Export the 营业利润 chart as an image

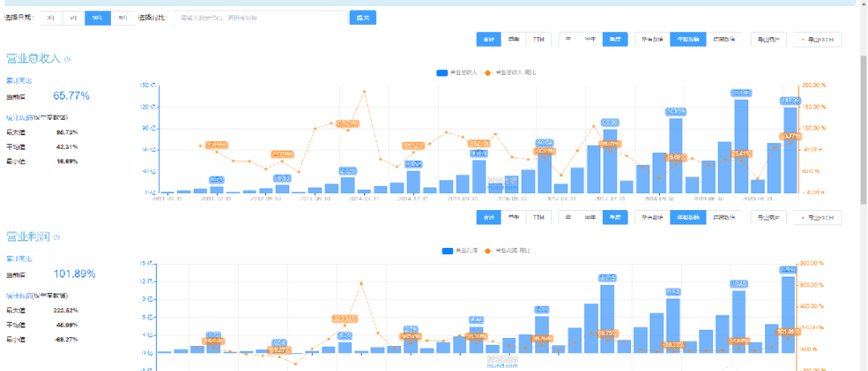click(768, 217)
